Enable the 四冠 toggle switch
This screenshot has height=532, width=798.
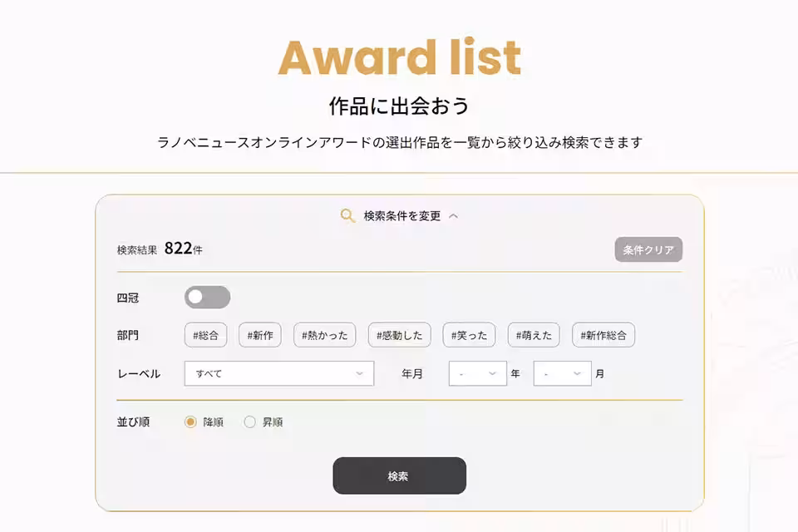pyautogui.click(x=208, y=297)
